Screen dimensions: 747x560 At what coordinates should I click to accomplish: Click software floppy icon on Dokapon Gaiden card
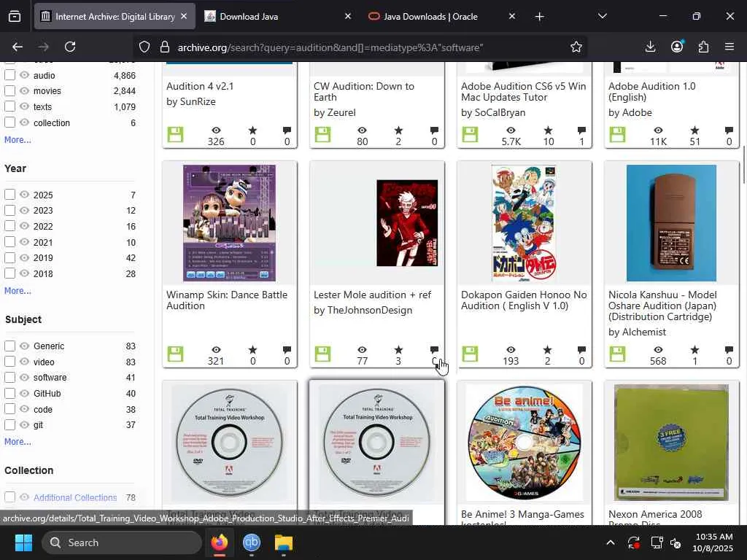pyautogui.click(x=470, y=354)
